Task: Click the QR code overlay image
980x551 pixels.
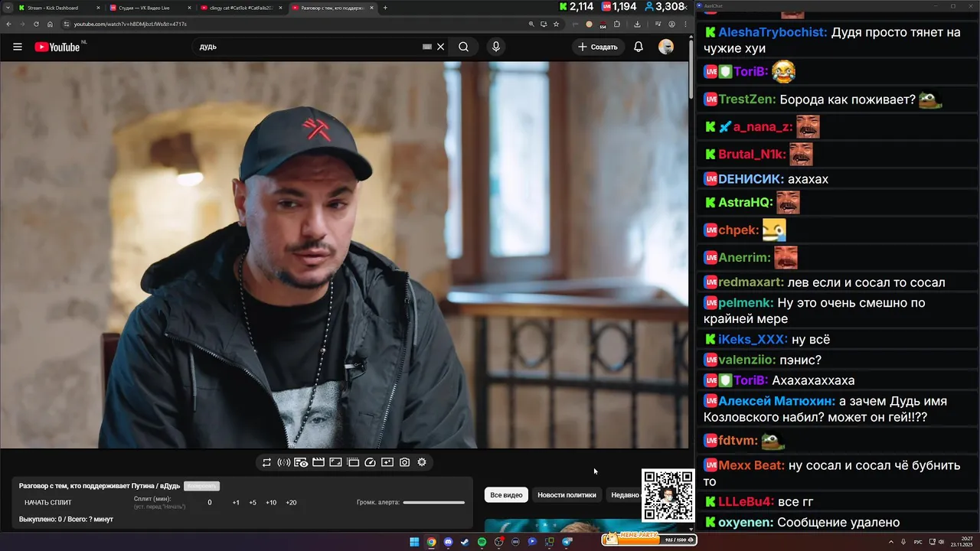Action: coord(668,496)
